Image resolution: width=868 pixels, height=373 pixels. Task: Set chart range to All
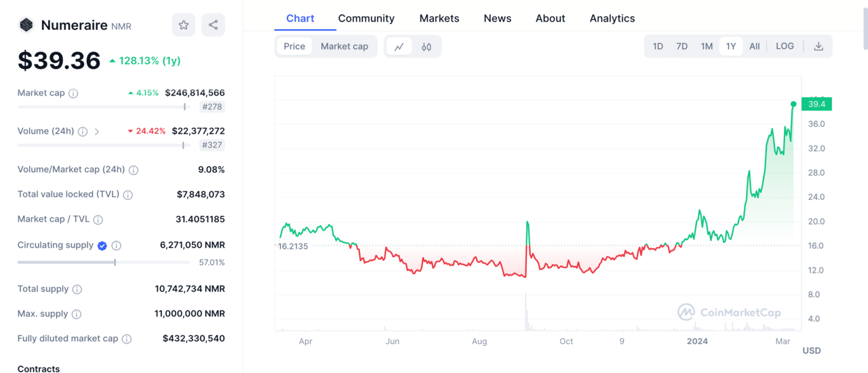[x=755, y=46]
